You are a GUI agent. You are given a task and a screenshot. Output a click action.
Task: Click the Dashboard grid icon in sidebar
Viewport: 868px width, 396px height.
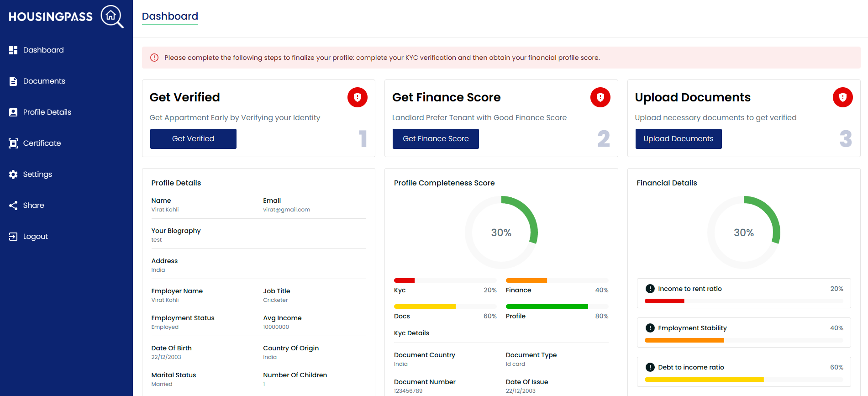coord(13,50)
